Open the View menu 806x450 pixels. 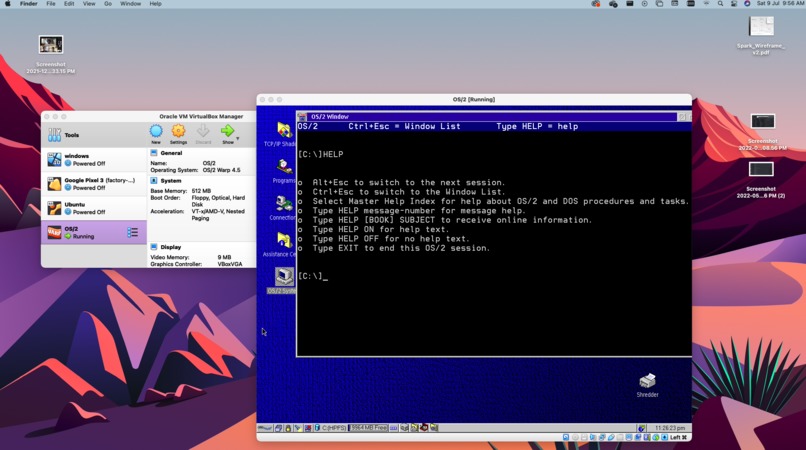pyautogui.click(x=89, y=4)
